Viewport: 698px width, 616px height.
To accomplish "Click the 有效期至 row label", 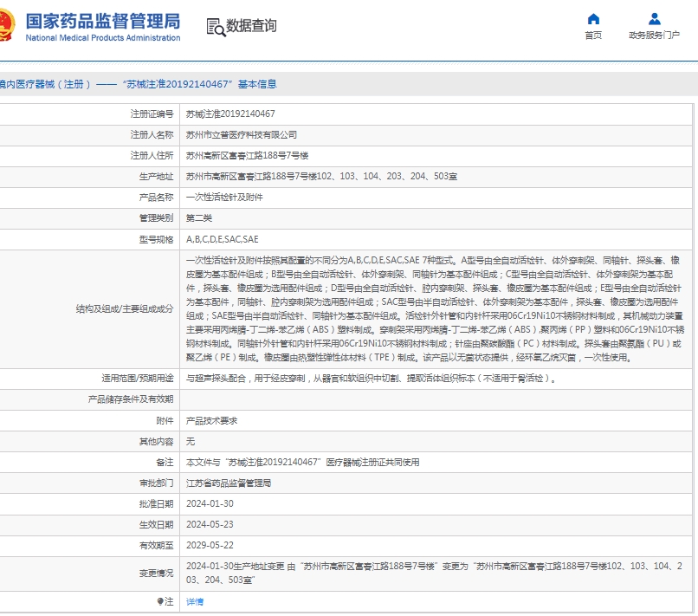I will click(x=156, y=545).
